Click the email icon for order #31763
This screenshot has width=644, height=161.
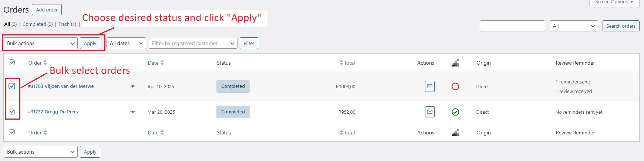pyautogui.click(x=429, y=86)
